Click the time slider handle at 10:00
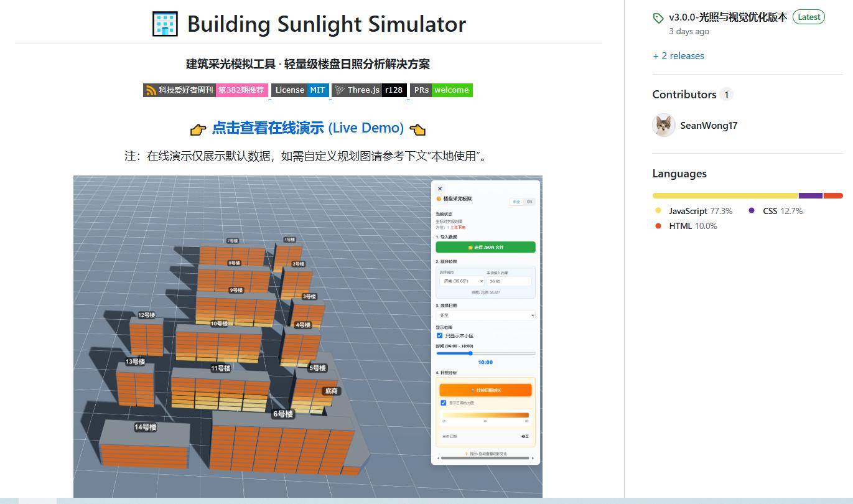Image resolution: width=853 pixels, height=504 pixels. 470,353
